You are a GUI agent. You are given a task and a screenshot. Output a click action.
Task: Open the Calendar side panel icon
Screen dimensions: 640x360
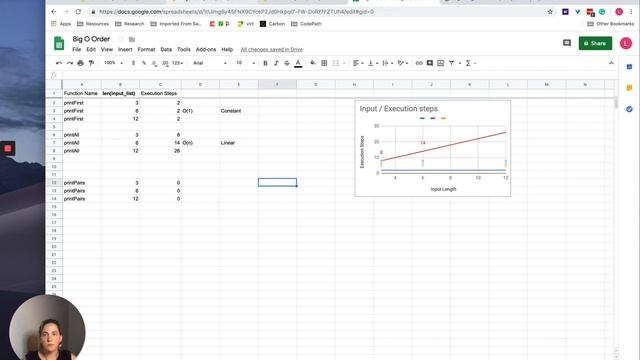pyautogui.click(x=629, y=67)
